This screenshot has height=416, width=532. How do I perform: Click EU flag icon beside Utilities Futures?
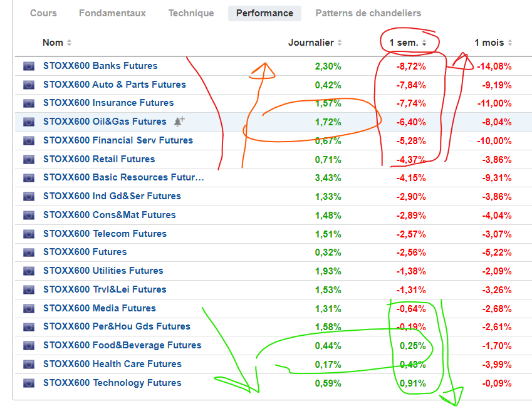29,271
